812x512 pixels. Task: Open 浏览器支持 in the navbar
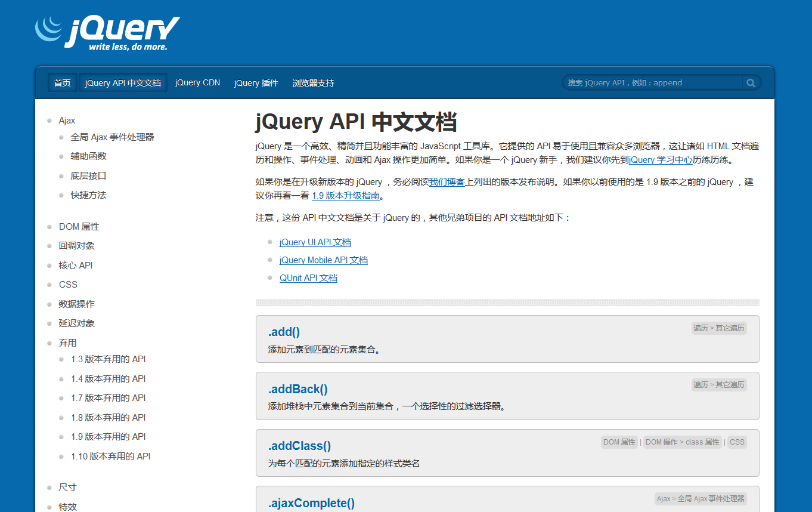(313, 83)
